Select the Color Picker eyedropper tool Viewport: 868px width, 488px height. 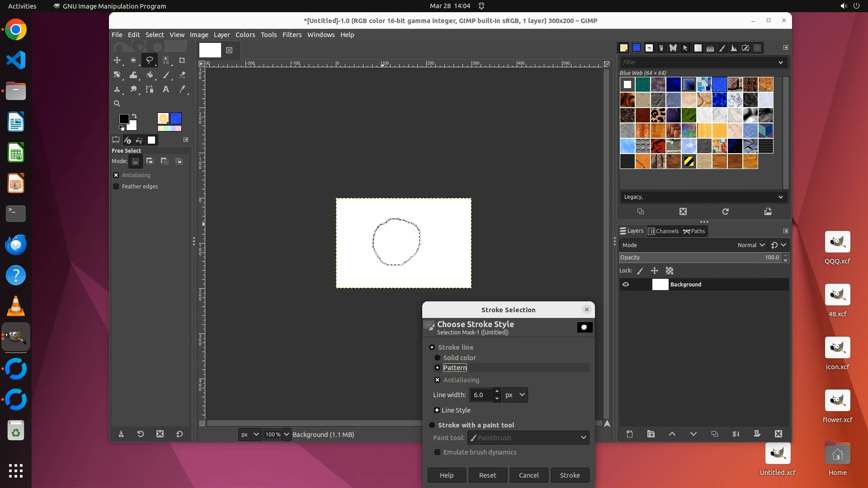pos(182,89)
